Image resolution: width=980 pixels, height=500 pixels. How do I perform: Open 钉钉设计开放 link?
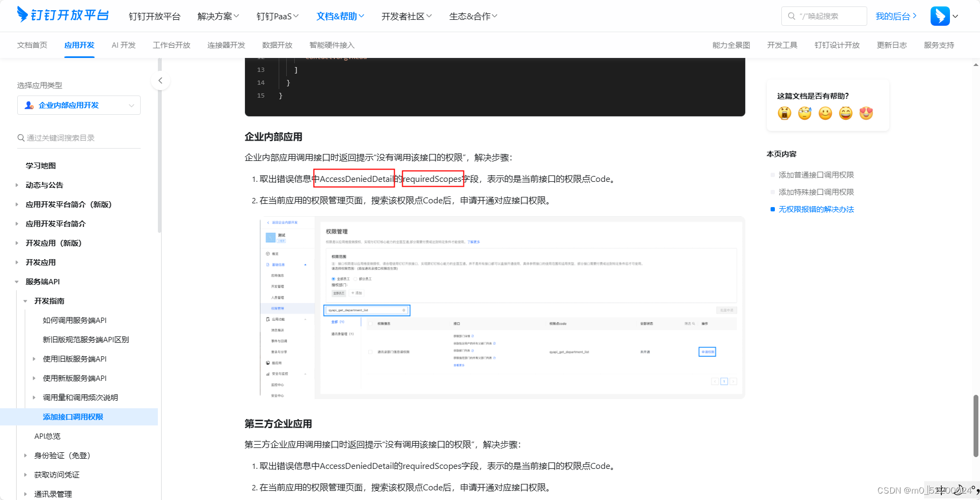click(837, 45)
